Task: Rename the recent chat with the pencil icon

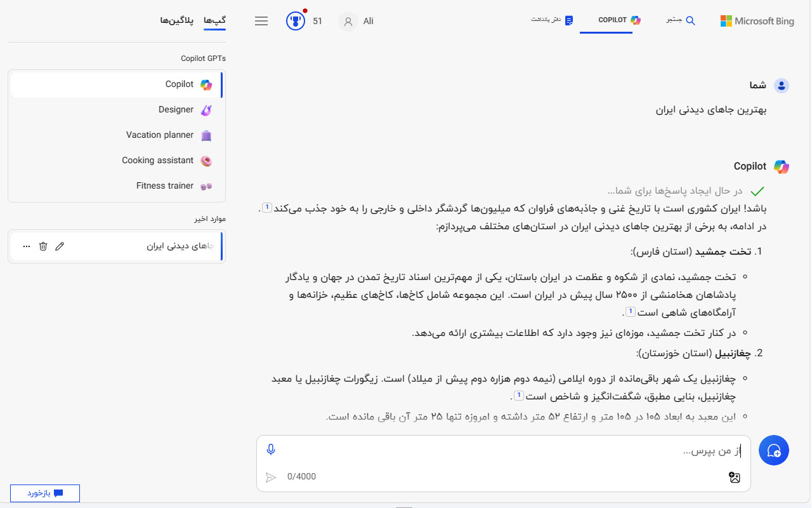Action: [60, 246]
